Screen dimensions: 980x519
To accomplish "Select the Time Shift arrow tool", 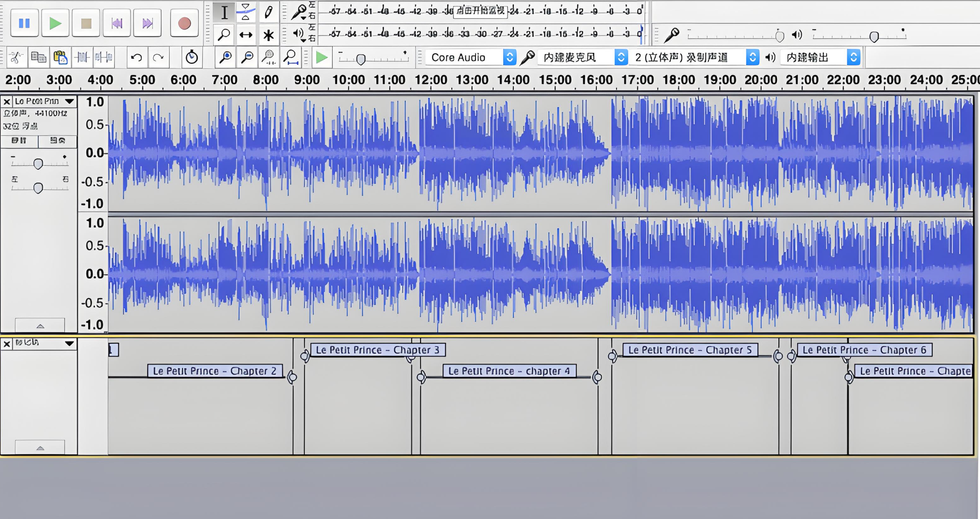I will click(x=246, y=35).
